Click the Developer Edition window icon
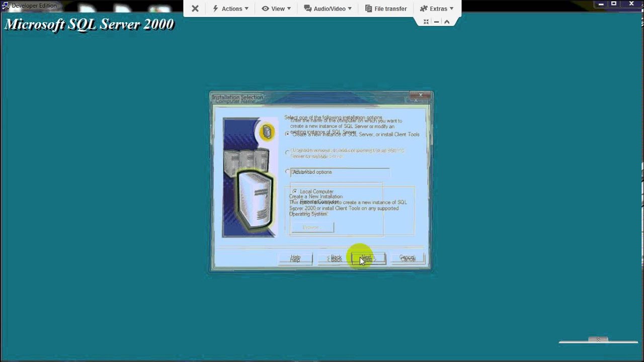The height and width of the screenshot is (362, 644). pos(6,6)
